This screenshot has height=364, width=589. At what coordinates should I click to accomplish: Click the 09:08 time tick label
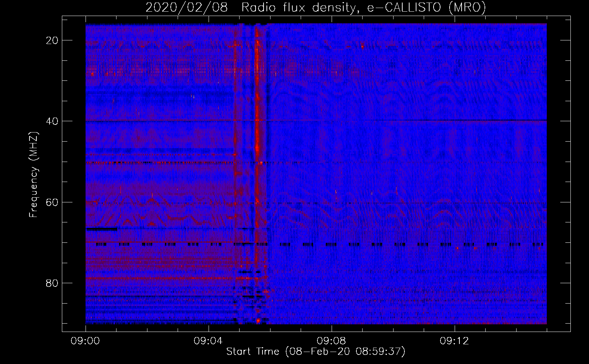tap(332, 341)
